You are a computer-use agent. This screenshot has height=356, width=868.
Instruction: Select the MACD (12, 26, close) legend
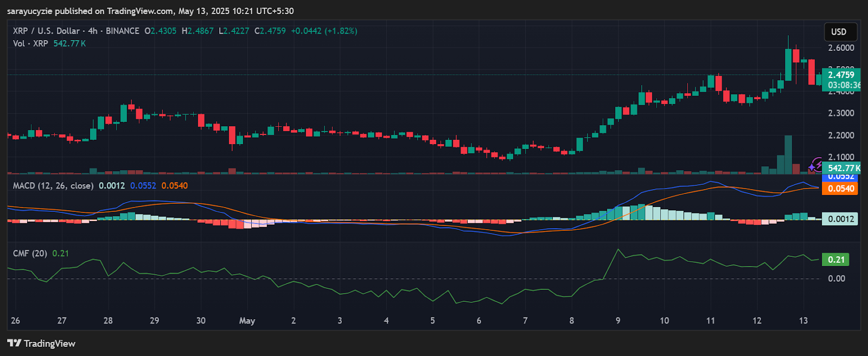click(53, 185)
